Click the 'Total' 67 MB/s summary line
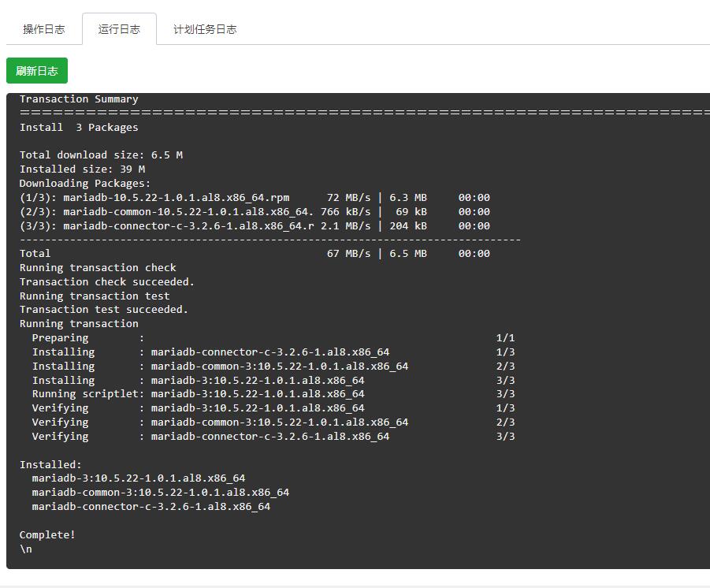Image resolution: width=710 pixels, height=588 pixels. [255, 254]
